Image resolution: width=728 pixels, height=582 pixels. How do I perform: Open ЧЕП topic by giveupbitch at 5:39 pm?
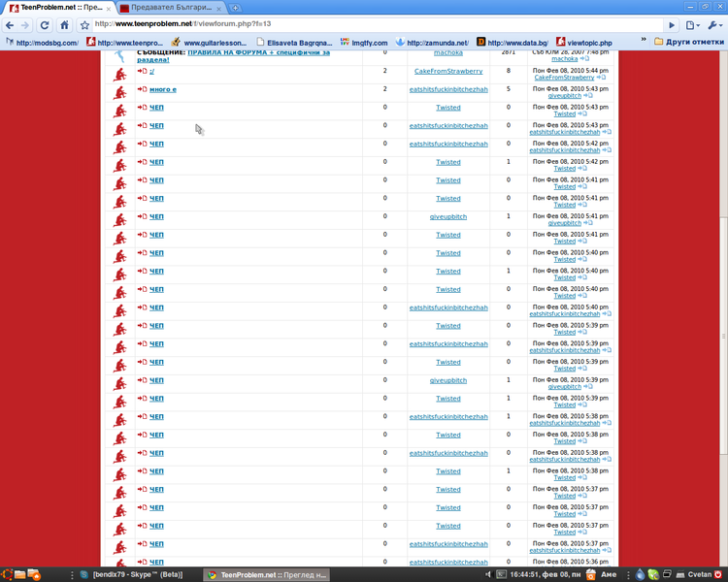[156, 380]
